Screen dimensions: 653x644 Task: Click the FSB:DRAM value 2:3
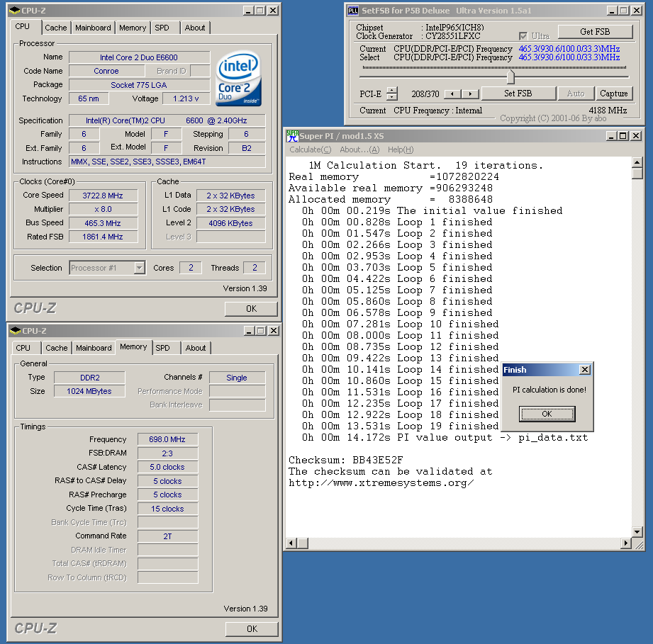[x=167, y=453]
